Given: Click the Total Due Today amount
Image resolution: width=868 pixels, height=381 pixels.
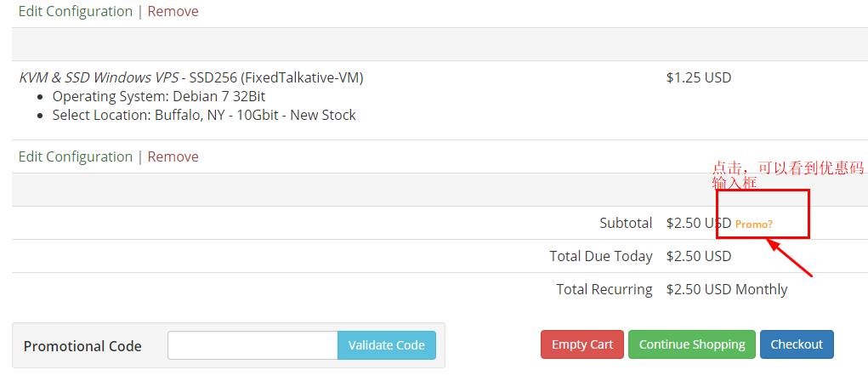Looking at the screenshot, I should [x=699, y=256].
